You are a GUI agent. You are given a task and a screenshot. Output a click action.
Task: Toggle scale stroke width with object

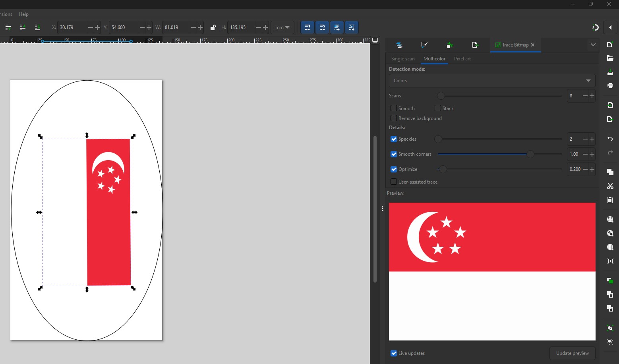(x=307, y=27)
